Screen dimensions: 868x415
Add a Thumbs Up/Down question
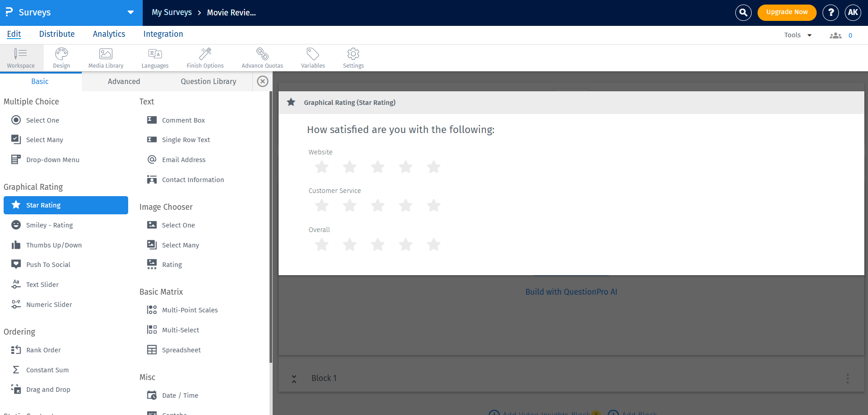(53, 245)
